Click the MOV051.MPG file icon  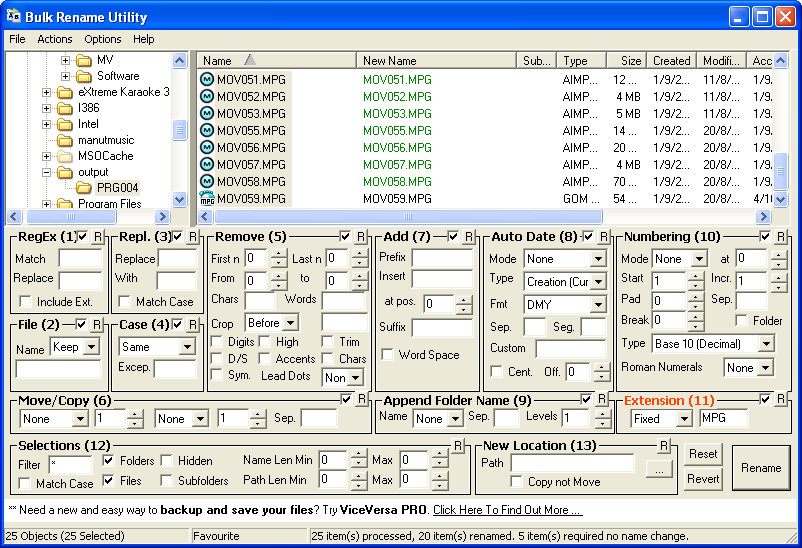207,80
